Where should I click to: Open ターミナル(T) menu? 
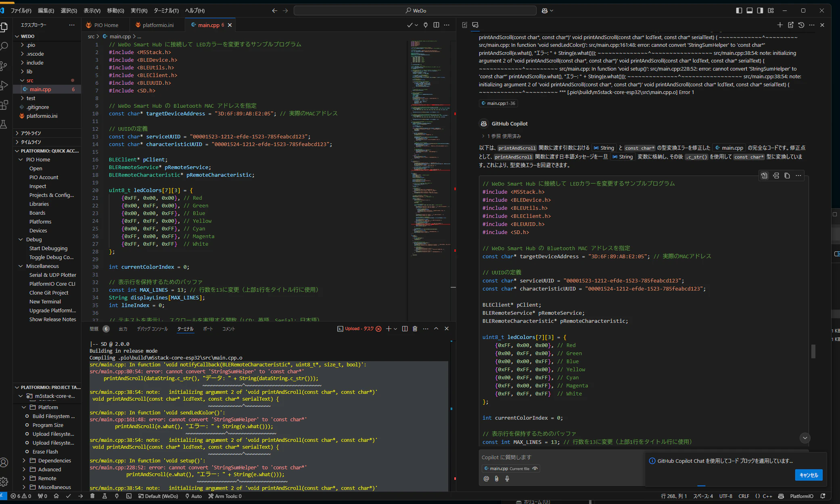click(x=166, y=10)
